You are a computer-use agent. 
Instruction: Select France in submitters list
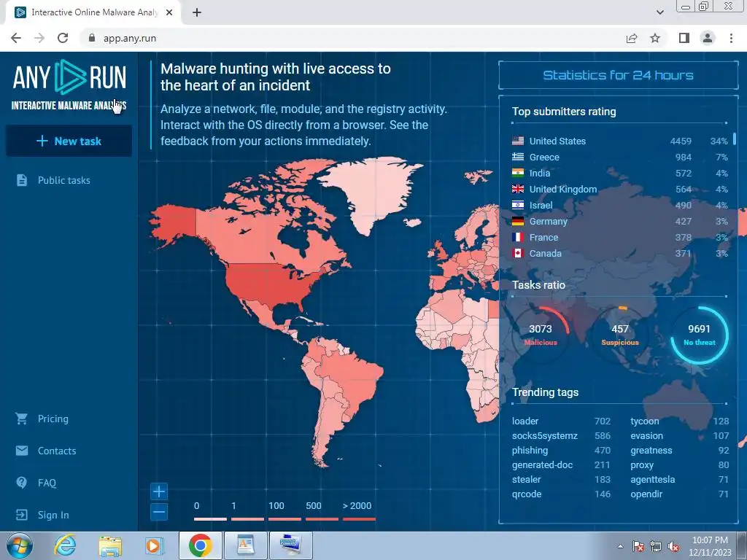[x=619, y=237]
